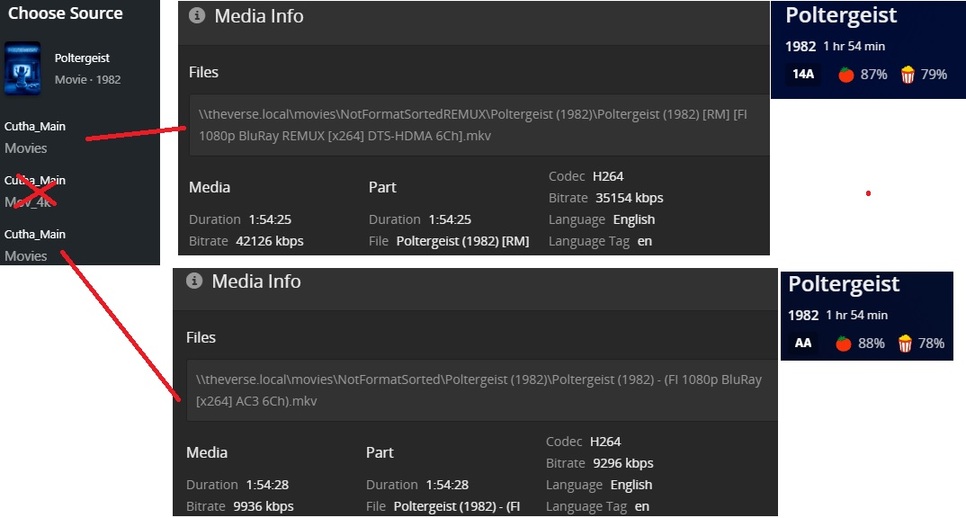Click the Poltergeist title above the AA badge
The image size is (966, 518).
[843, 284]
